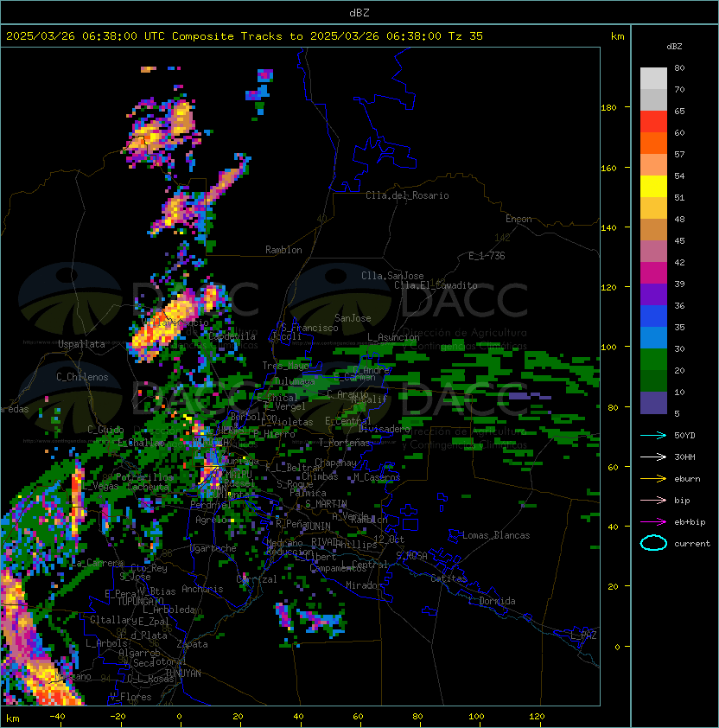Click the slate 10 dBZ swatch

[x=653, y=403]
